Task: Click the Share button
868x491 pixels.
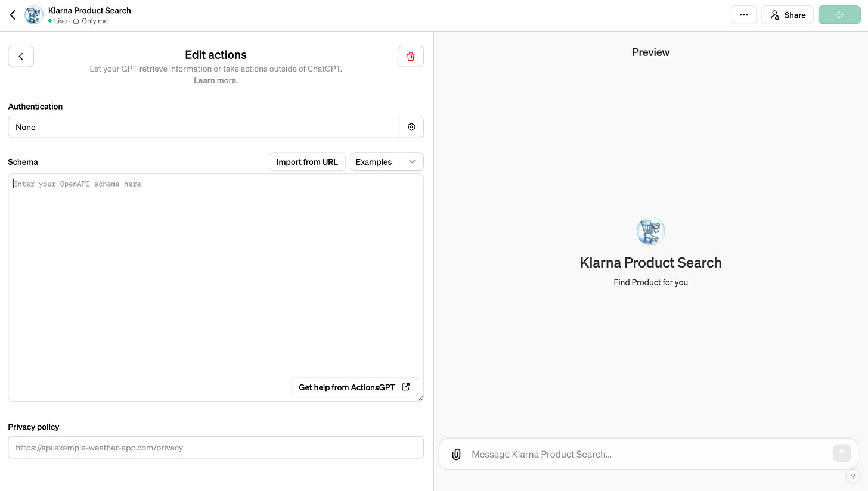Action: point(788,15)
